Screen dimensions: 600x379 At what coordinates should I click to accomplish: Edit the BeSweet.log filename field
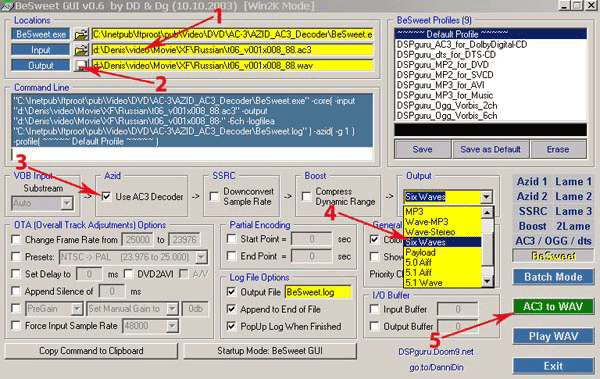pyautogui.click(x=318, y=292)
